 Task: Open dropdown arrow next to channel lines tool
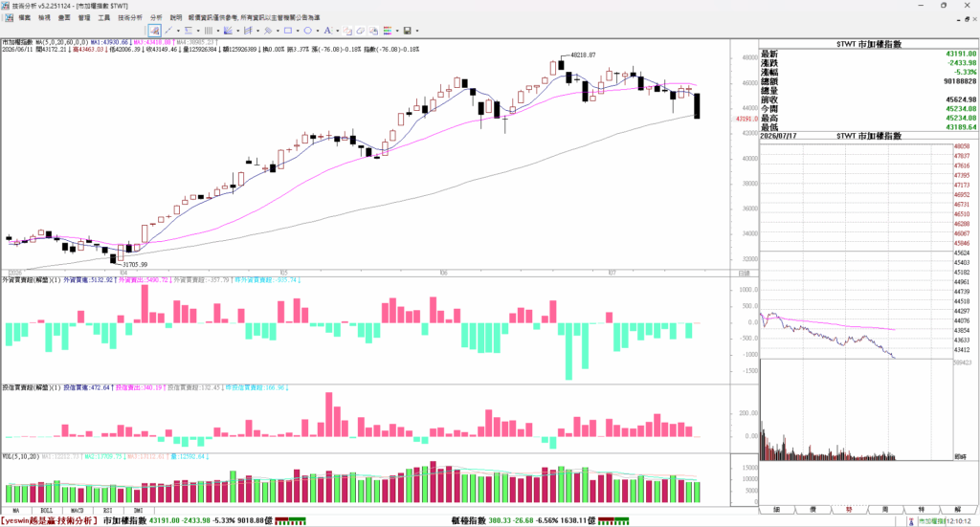pyautogui.click(x=257, y=31)
